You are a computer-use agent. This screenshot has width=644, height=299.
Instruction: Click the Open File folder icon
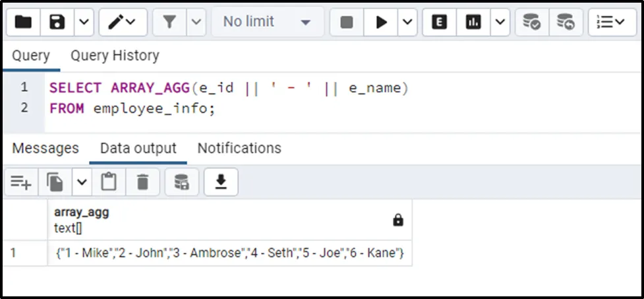click(23, 22)
